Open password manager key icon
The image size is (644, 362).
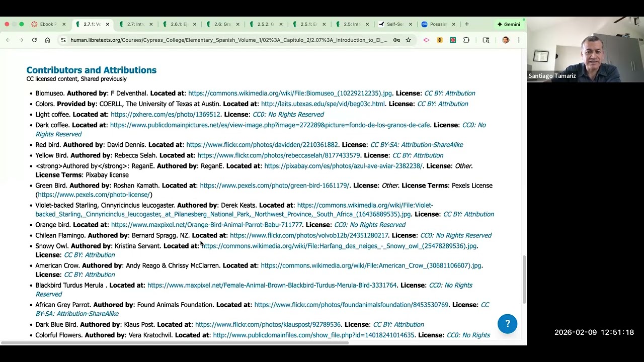[396, 40]
